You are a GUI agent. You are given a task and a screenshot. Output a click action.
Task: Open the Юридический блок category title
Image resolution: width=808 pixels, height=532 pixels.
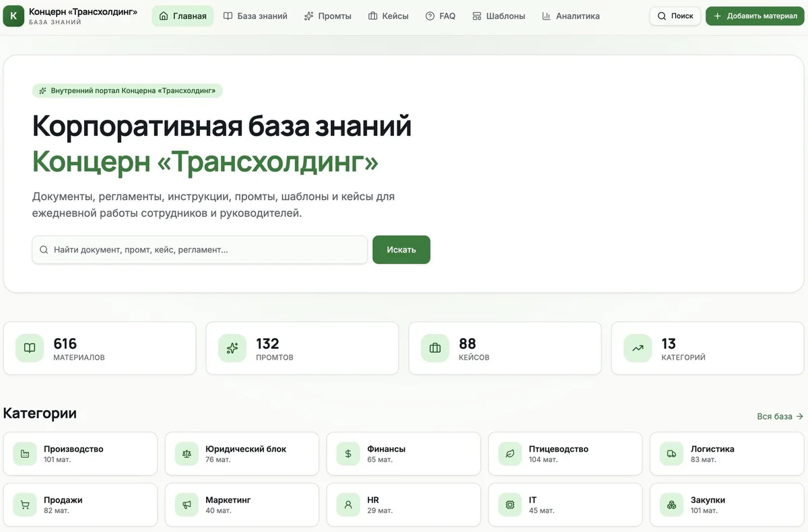click(246, 448)
